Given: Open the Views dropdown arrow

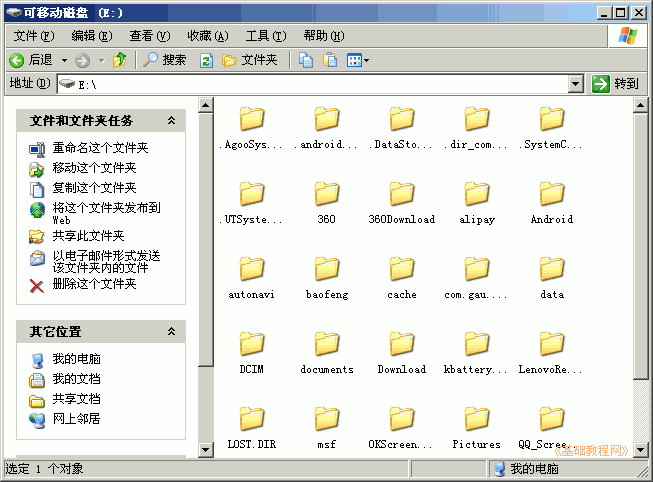Looking at the screenshot, I should (366, 60).
